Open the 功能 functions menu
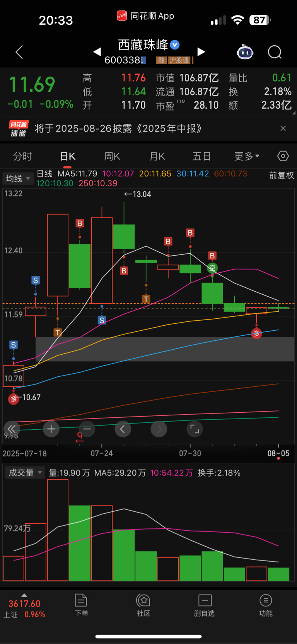Screen dimensions: 297x644 (266, 606)
